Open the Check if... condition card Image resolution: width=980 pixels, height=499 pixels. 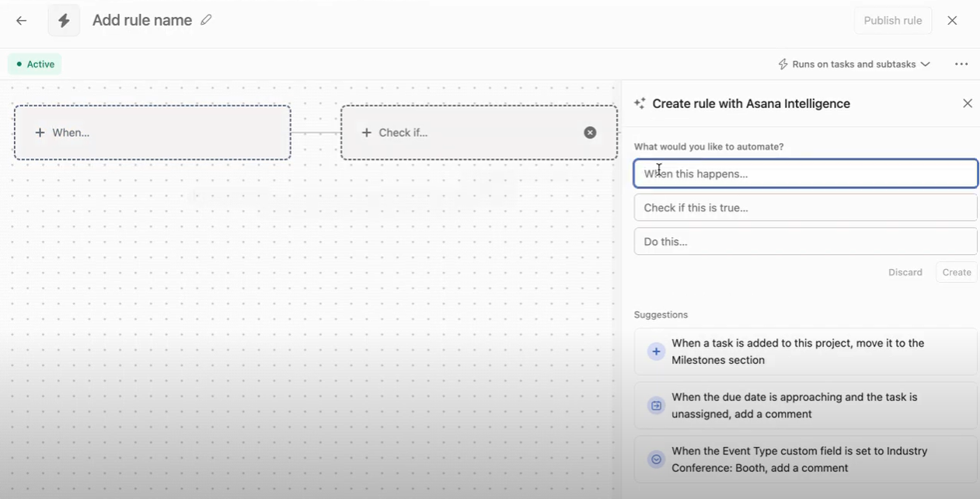click(x=479, y=133)
